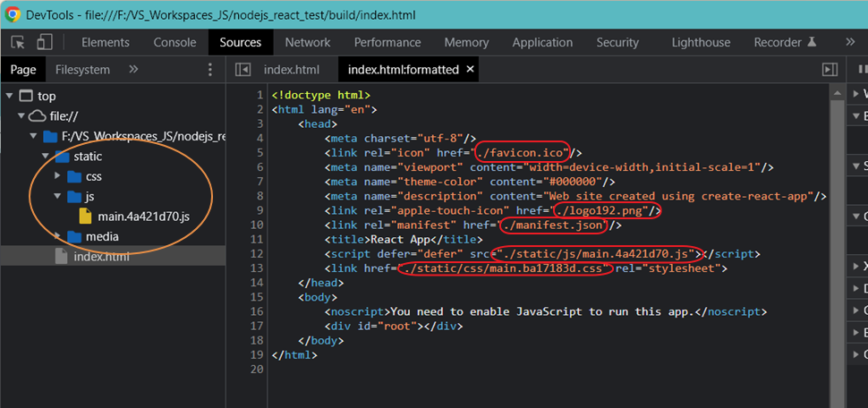
Task: Switch to the Filesystem navigator tab
Action: pyautogui.click(x=82, y=70)
